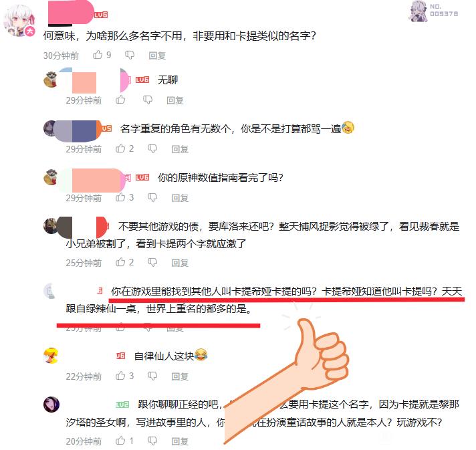The image size is (476, 450).
Task: Dislike the 名字重复的角色 reply
Action: point(152,149)
